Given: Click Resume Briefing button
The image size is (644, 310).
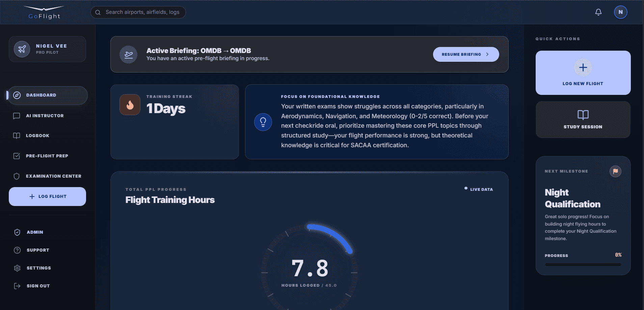Looking at the screenshot, I should (466, 54).
